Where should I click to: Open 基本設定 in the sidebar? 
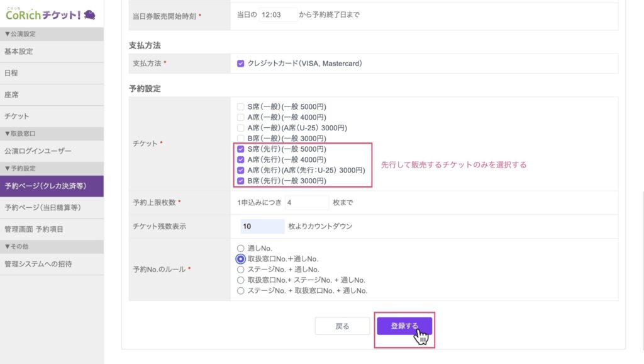point(19,52)
